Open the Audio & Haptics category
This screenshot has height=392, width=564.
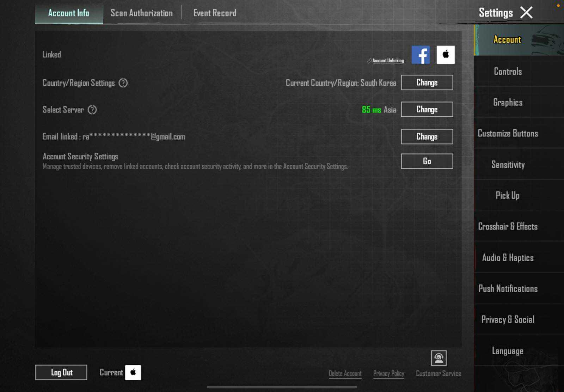click(x=519, y=258)
